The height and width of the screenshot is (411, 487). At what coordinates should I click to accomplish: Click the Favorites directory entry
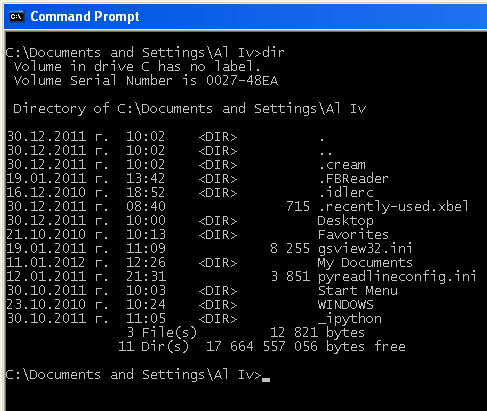[353, 235]
